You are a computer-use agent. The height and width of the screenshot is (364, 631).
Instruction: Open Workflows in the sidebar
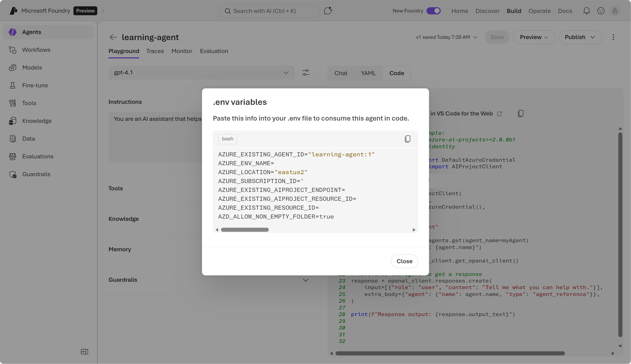(x=49, y=50)
